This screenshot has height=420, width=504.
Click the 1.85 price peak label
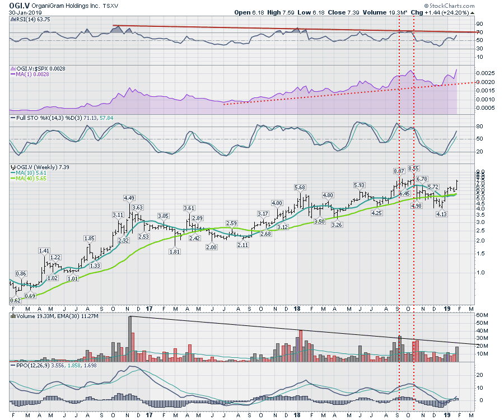tap(90, 239)
